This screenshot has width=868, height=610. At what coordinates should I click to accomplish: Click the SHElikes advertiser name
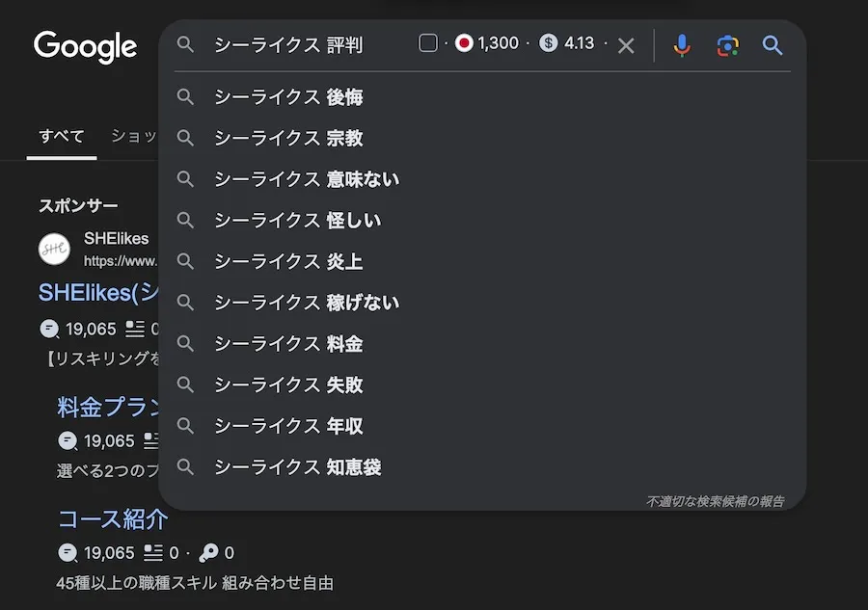click(x=117, y=238)
